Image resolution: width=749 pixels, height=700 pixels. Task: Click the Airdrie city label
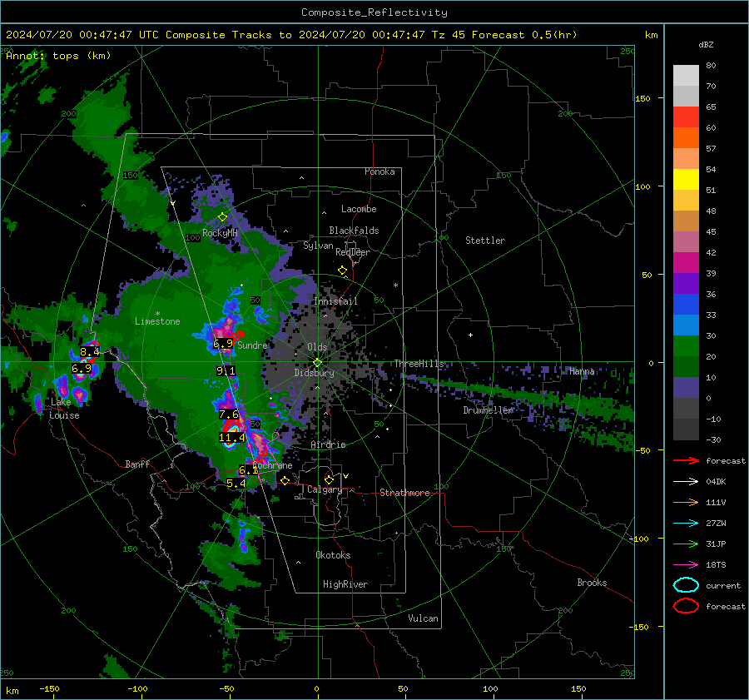[x=328, y=444]
